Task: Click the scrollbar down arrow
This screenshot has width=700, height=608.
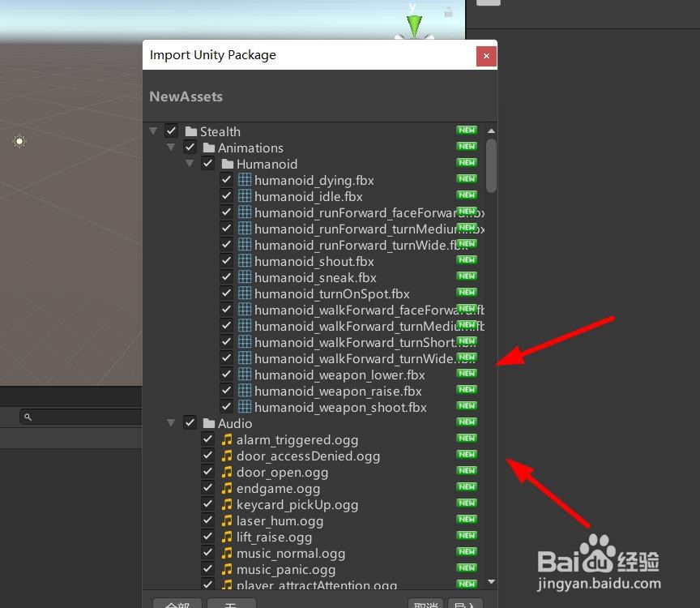Action: [x=491, y=581]
